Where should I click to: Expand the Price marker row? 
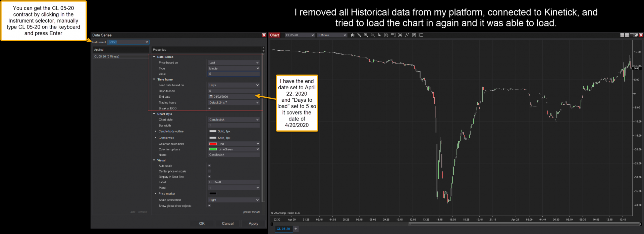(x=155, y=193)
